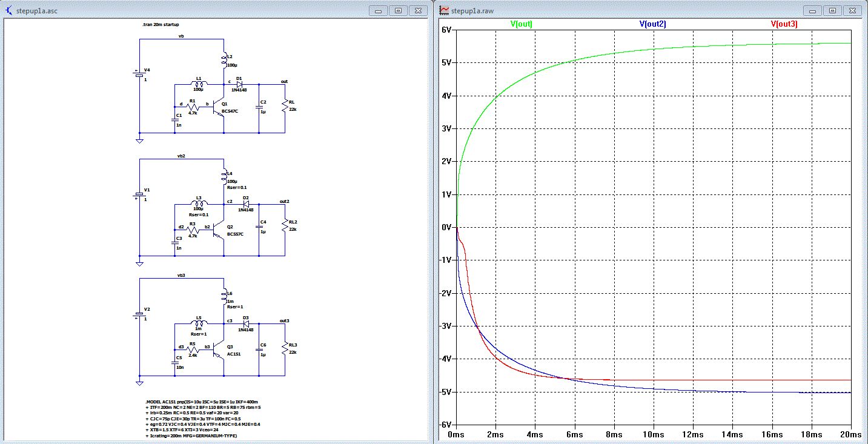Click the 6V label on the vertical axis
Screen dimensions: 868x444
446,30
